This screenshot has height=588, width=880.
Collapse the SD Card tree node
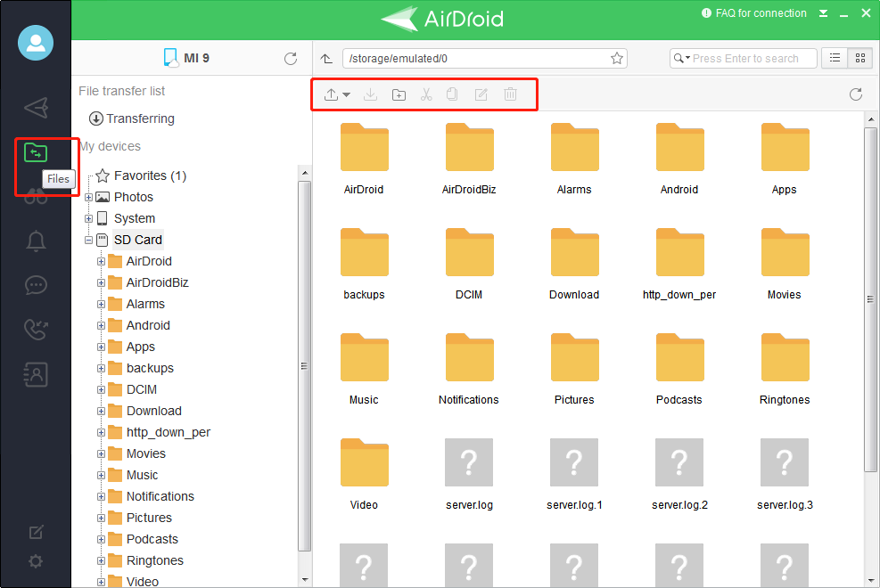point(89,240)
